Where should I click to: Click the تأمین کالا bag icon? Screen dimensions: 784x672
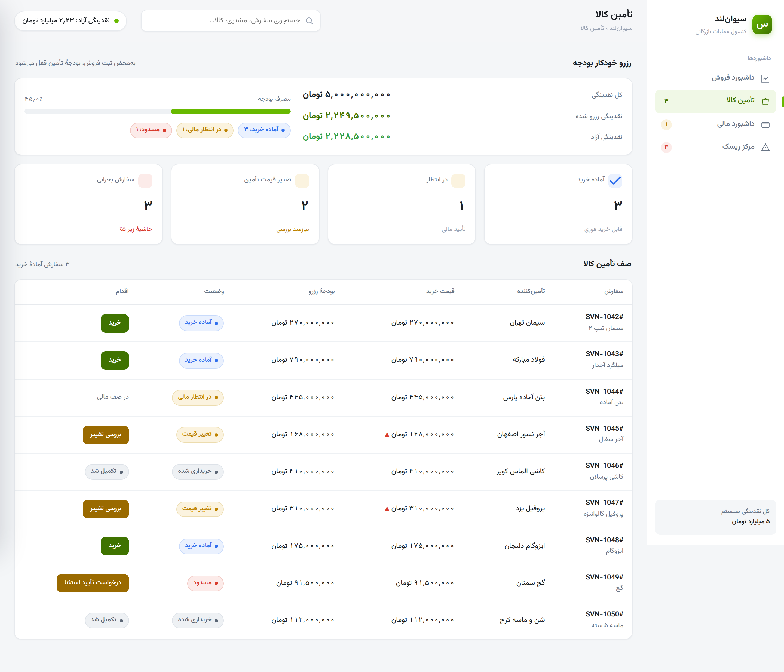coord(765,101)
